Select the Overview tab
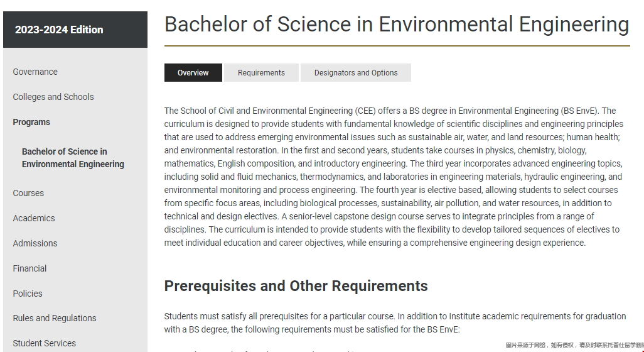Screen dimensions: 644x352 click(x=193, y=73)
